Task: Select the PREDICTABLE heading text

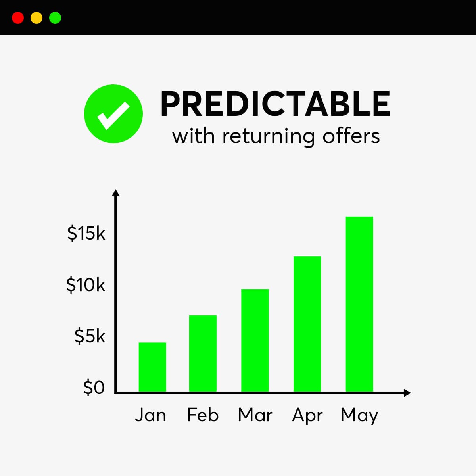Action: pyautogui.click(x=275, y=104)
